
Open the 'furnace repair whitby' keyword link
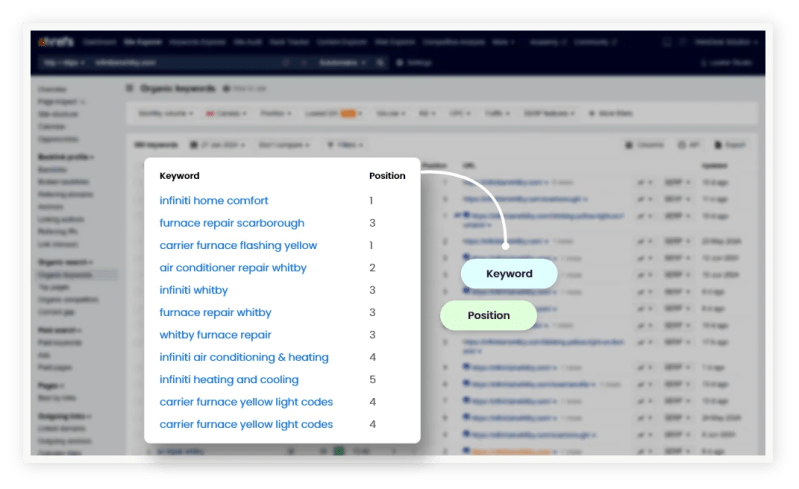click(x=215, y=313)
